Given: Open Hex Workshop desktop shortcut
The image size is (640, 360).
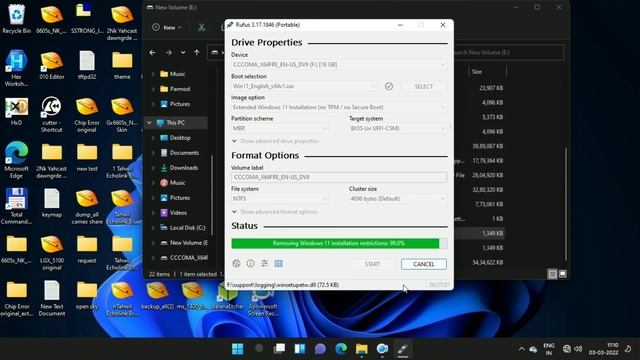Looking at the screenshot, I should (x=16, y=68).
